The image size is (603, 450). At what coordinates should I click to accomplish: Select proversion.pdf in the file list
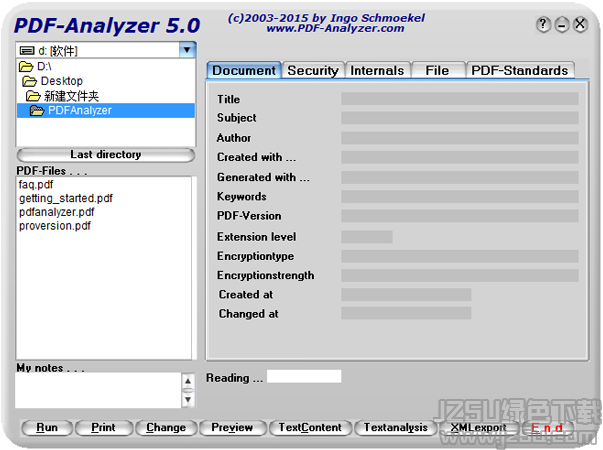click(x=55, y=226)
